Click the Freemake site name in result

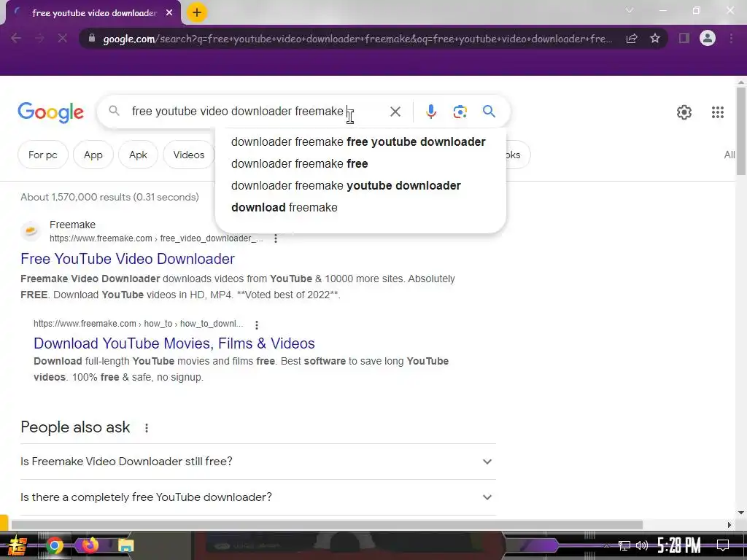[x=72, y=225]
